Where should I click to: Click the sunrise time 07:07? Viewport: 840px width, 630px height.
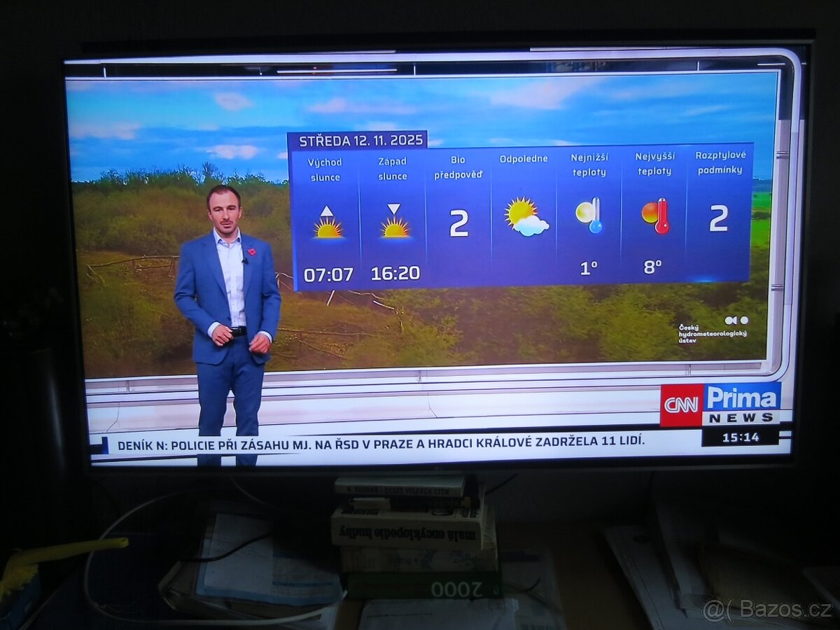pos(328,274)
